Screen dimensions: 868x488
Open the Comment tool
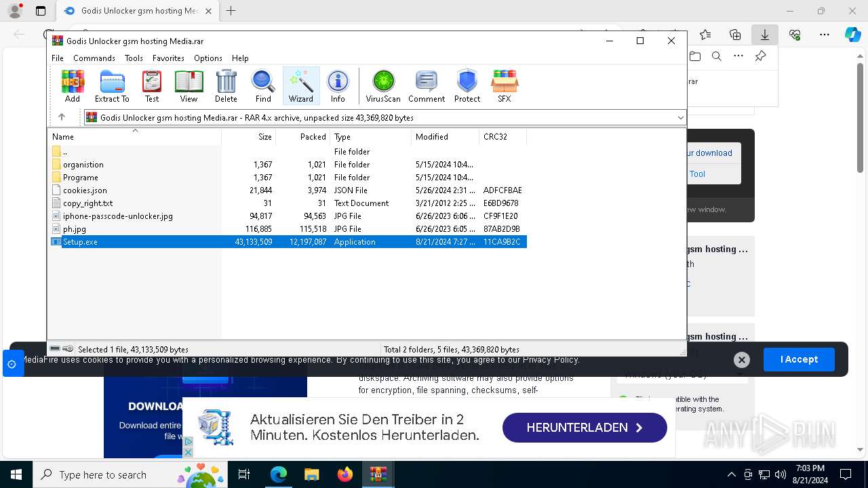click(x=427, y=86)
